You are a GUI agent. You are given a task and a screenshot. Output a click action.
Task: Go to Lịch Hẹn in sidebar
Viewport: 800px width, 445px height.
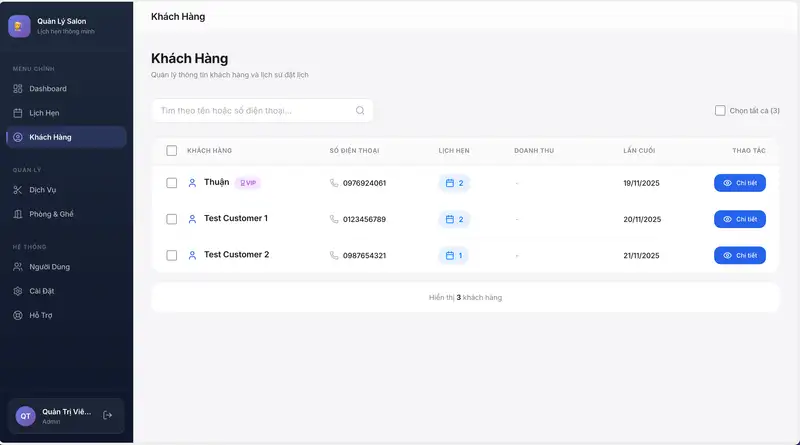click(x=44, y=113)
